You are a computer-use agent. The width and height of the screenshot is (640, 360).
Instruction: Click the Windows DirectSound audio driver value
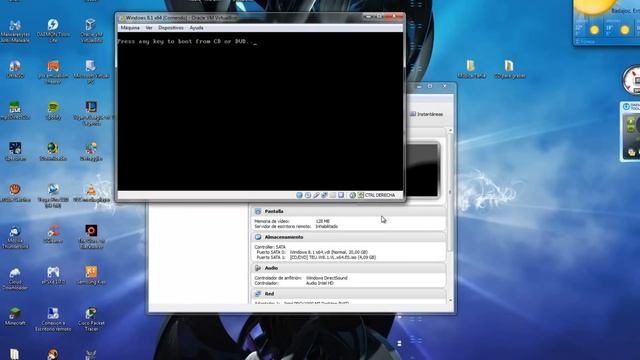coord(327,278)
